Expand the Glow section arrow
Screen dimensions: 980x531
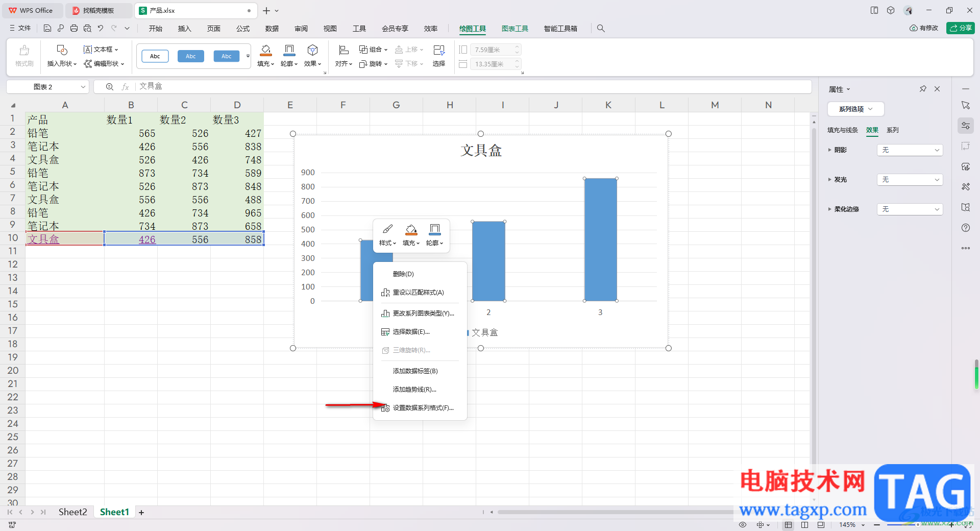(x=829, y=180)
